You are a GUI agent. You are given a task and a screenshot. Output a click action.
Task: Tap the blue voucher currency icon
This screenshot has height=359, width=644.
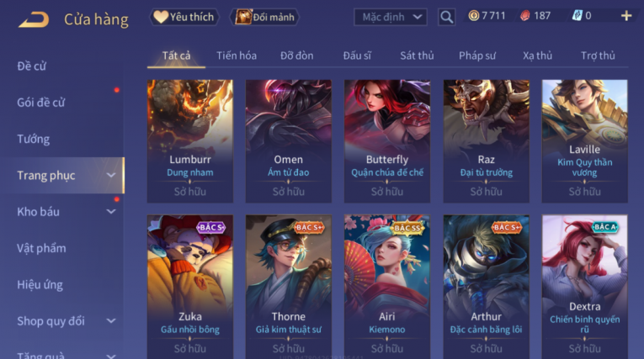tap(577, 16)
